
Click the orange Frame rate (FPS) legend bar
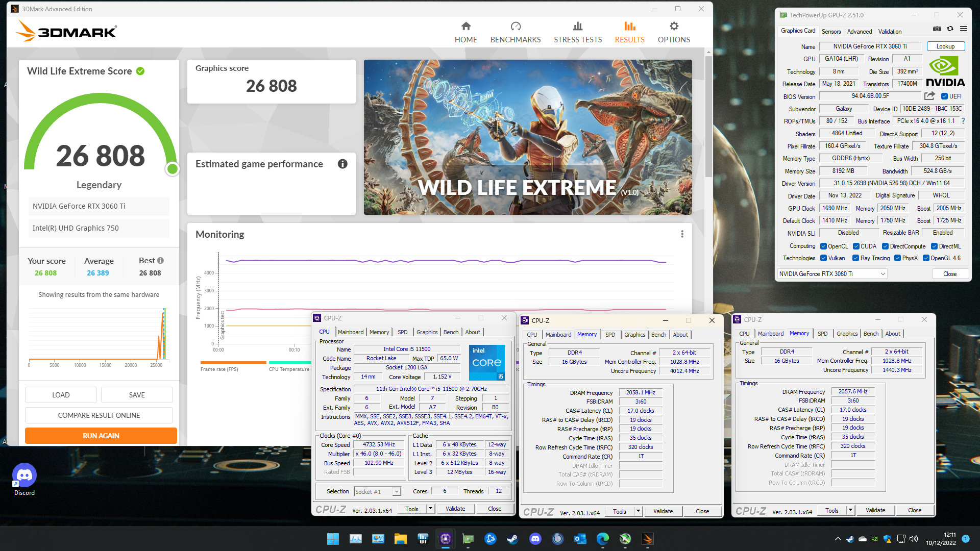click(x=233, y=363)
